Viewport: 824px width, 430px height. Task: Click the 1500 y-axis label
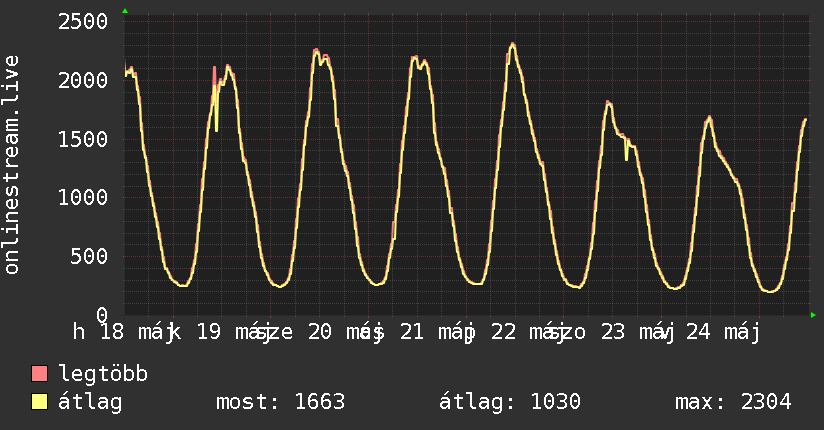click(x=83, y=139)
